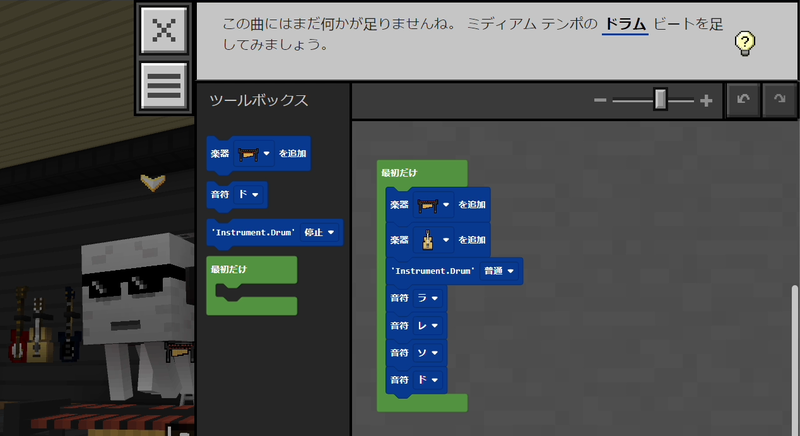Undo the last action
The width and height of the screenshot is (800, 436).
(743, 100)
